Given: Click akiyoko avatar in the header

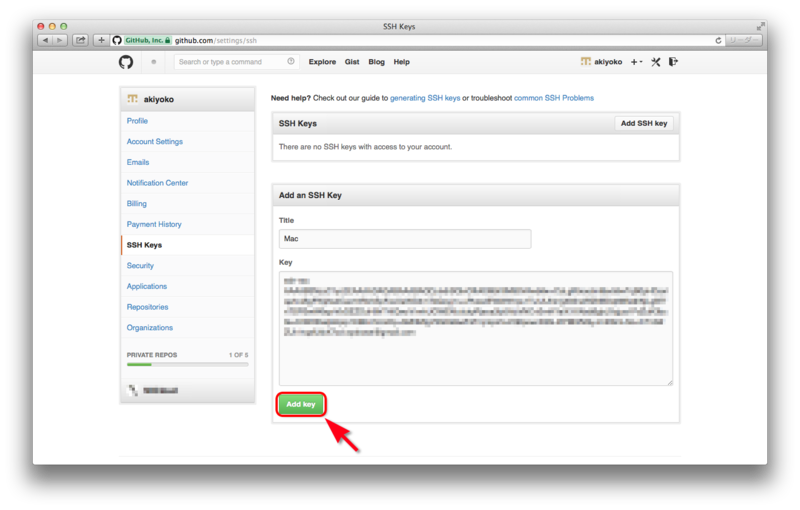Looking at the screenshot, I should [586, 61].
